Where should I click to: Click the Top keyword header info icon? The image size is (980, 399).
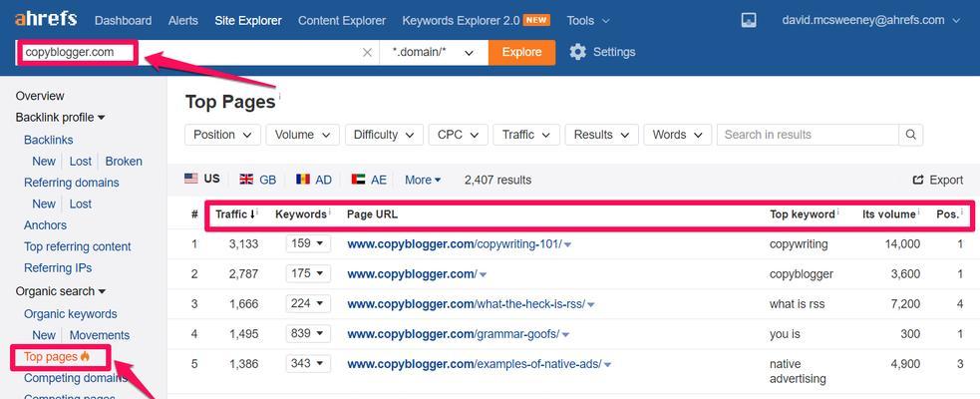tap(837, 211)
